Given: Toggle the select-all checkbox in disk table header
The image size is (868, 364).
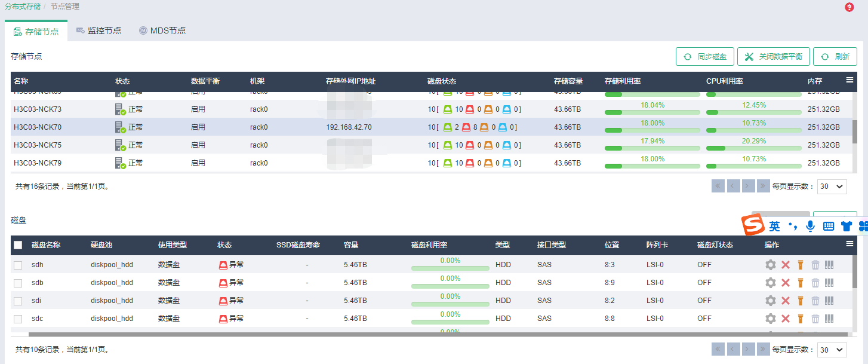Looking at the screenshot, I should point(18,245).
